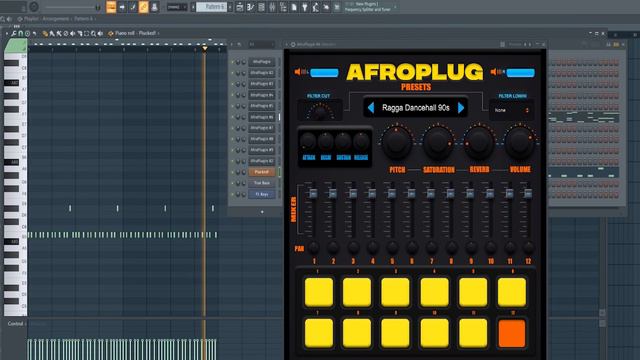Image resolution: width=640 pixels, height=360 pixels.
Task: Trigger yellow pad 10 in Afroplug
Action: pos(434,333)
